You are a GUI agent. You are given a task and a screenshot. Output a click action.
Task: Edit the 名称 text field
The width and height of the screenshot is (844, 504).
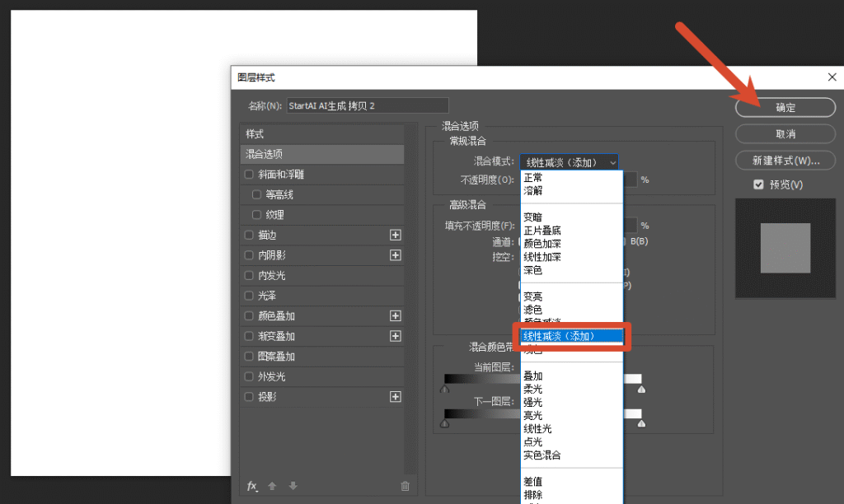click(367, 105)
